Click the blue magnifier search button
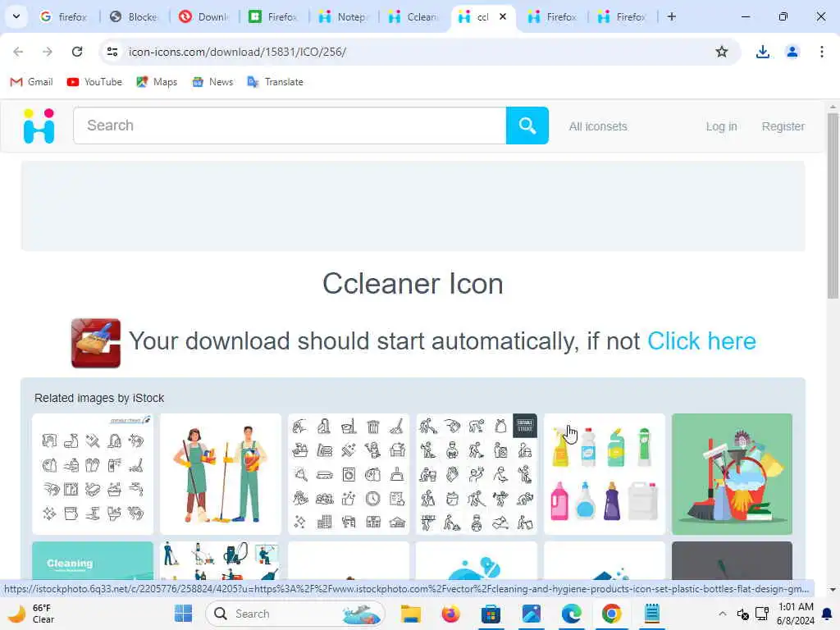 (527, 126)
